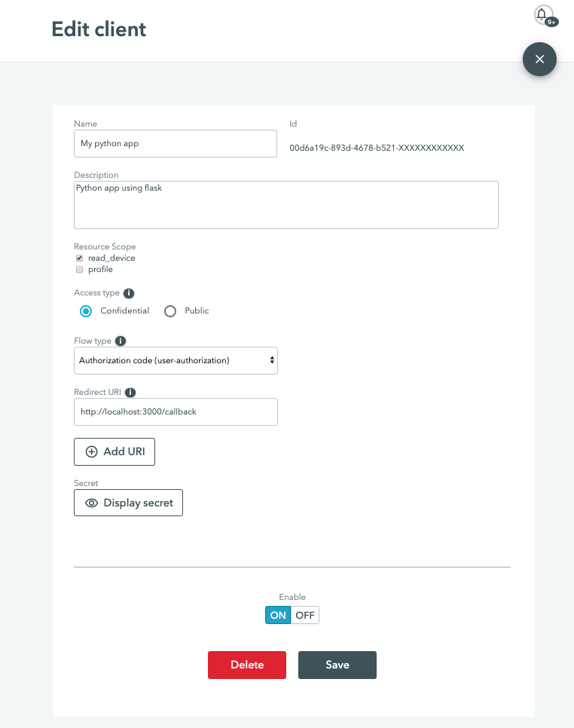Click into the Description text area
The image size is (574, 728).
(286, 205)
